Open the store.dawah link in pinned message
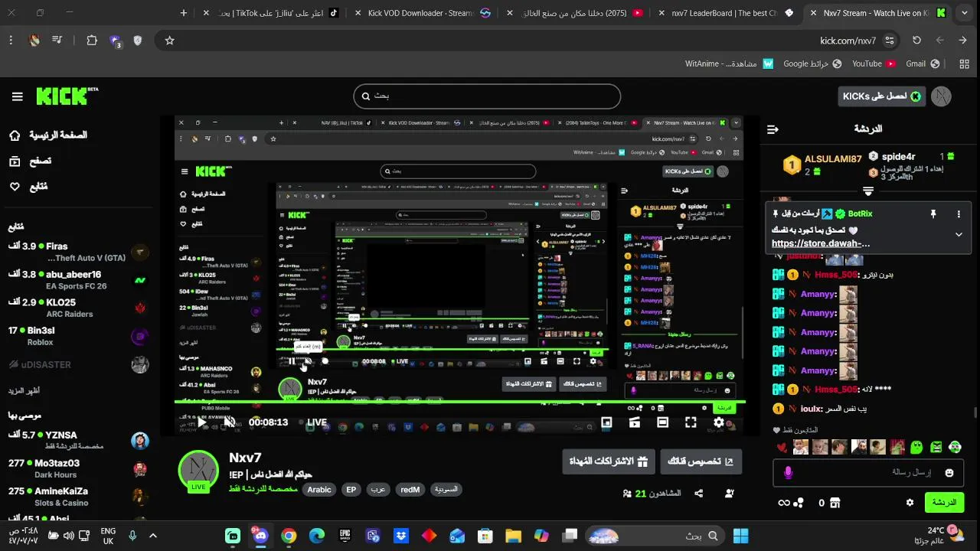 [x=821, y=243]
